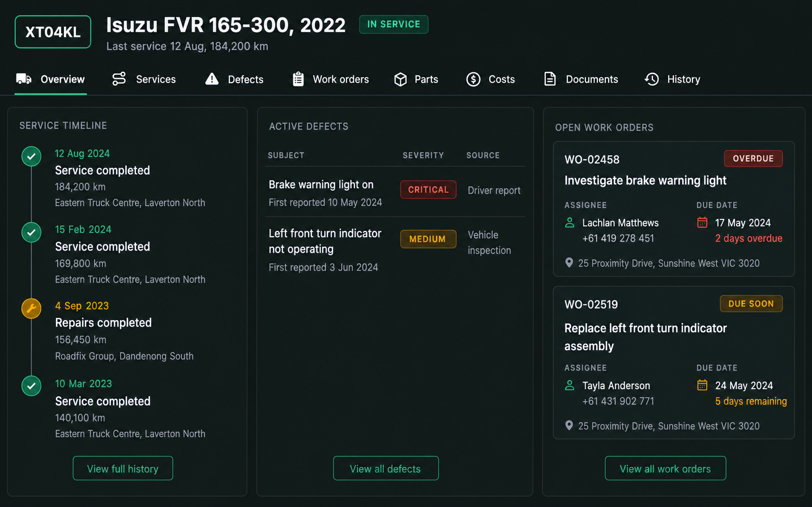Click the '2 days overdue' text
Image resolution: width=812 pixels, height=507 pixels.
tap(749, 238)
